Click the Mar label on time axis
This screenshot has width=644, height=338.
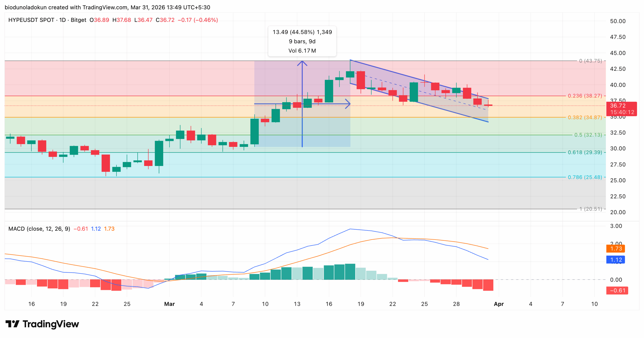(x=169, y=304)
